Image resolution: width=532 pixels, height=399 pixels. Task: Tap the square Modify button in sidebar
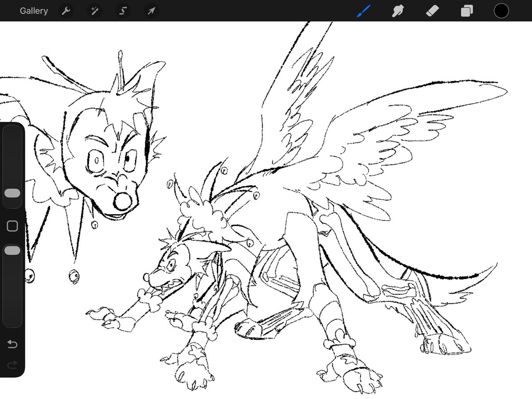tap(12, 226)
